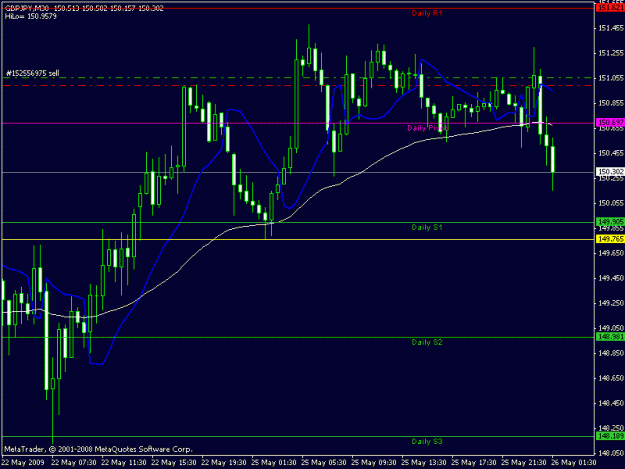Click the 151.055 price scale value
This screenshot has height=469, width=625.
611,78
